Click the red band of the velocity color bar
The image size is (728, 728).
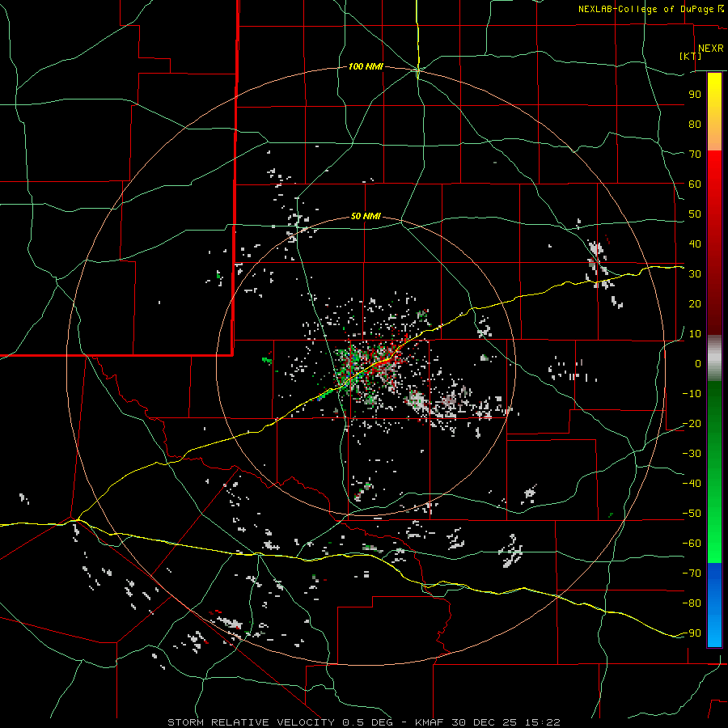[x=714, y=243]
